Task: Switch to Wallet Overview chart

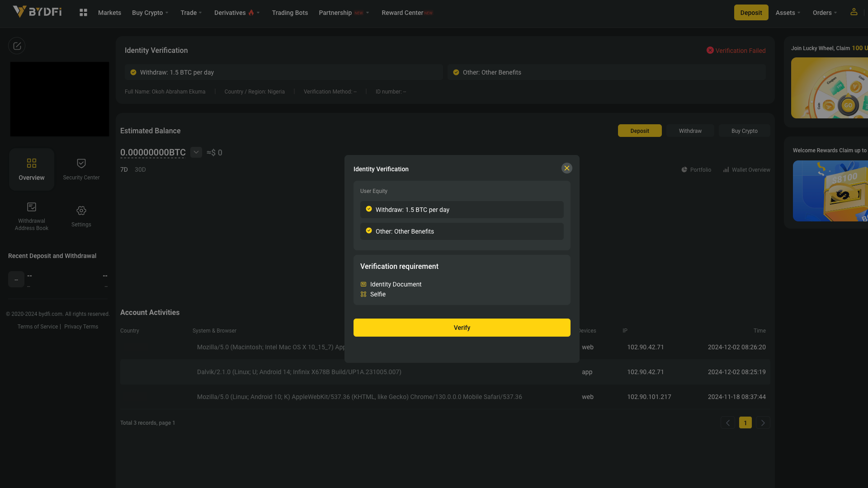Action: [x=746, y=170]
